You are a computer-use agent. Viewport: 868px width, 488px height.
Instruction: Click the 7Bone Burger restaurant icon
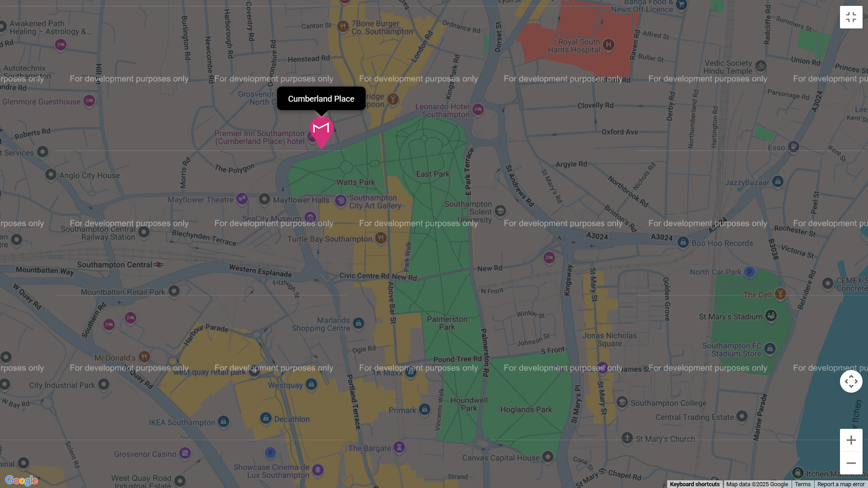coord(343,26)
